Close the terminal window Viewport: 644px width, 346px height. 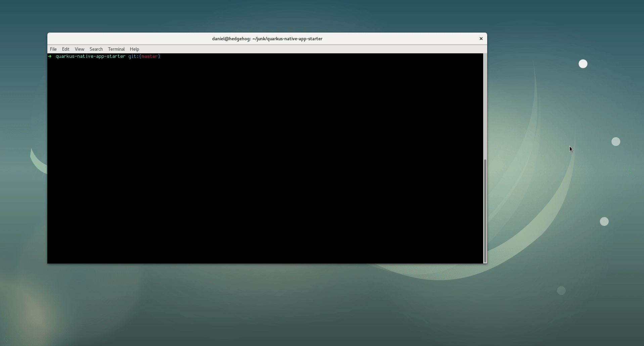coord(481,38)
